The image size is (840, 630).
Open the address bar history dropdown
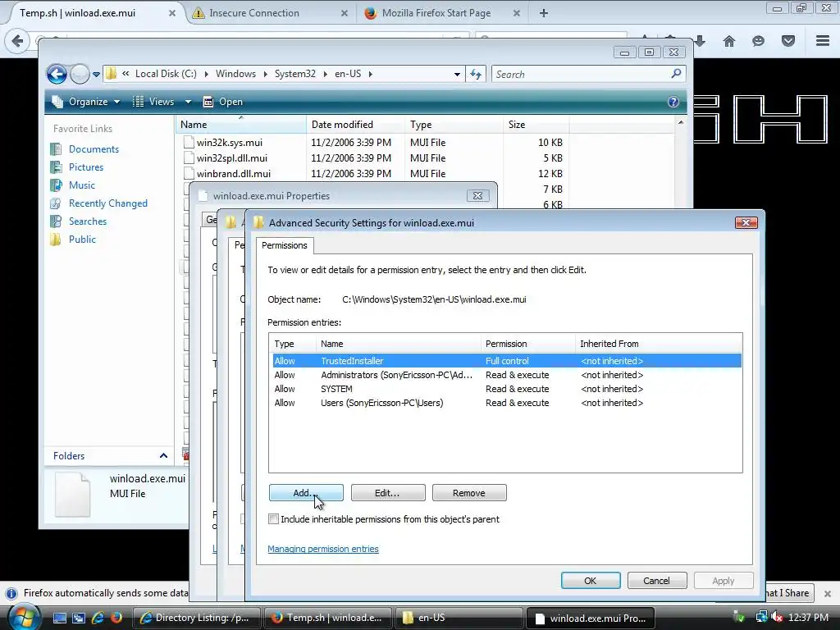[x=457, y=75]
